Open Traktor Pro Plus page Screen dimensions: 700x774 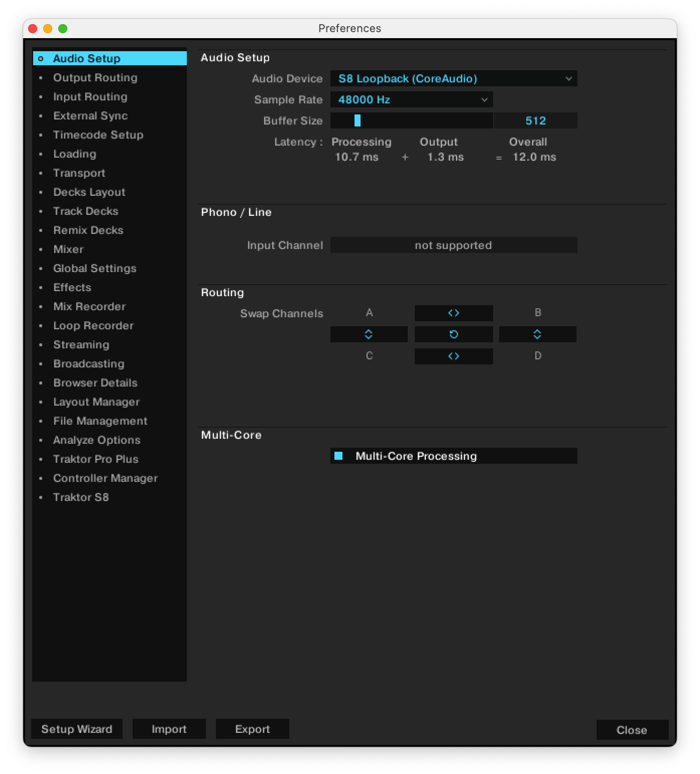pos(109,459)
